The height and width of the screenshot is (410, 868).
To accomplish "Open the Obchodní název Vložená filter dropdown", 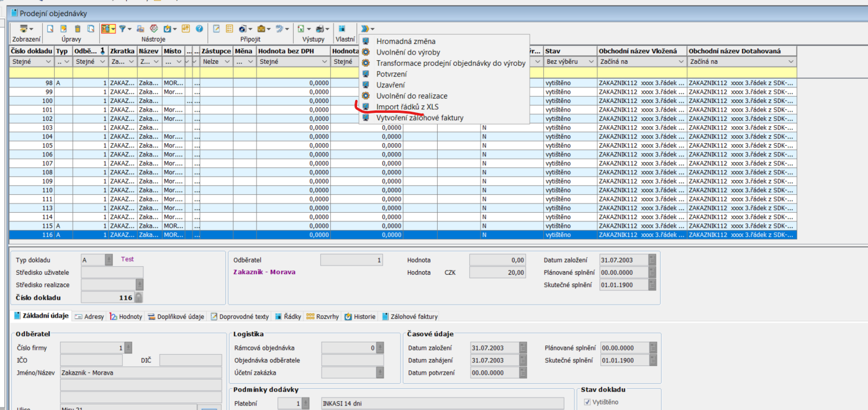I will 680,62.
